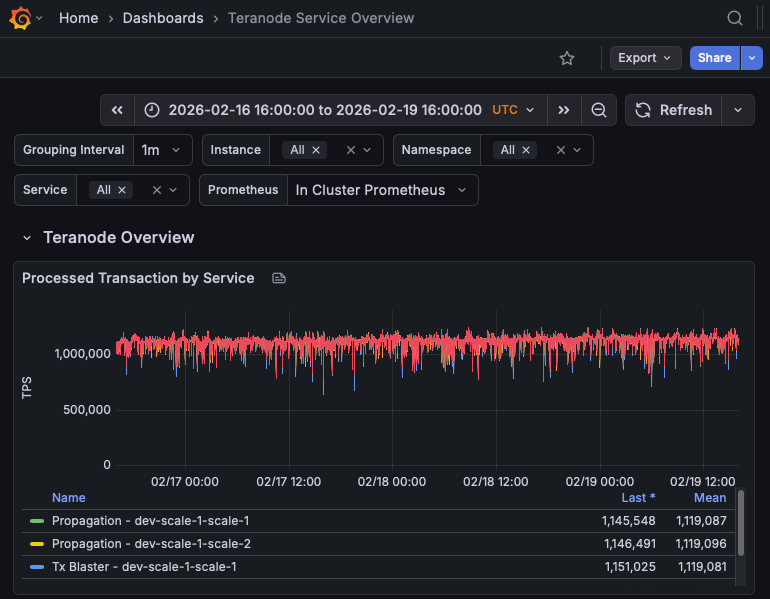Click Teranode Service Overview breadcrumb

click(321, 18)
